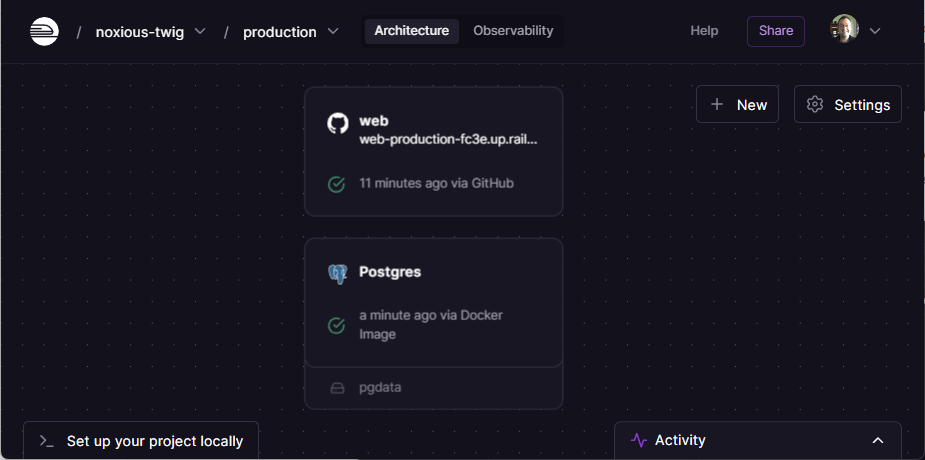Select the pgdata volume row

coord(433,388)
